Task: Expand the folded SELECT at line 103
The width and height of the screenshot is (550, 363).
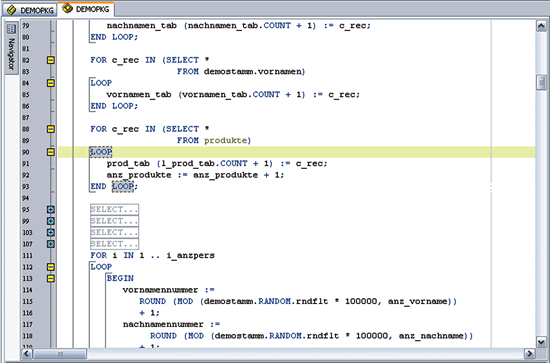Action: click(x=51, y=233)
